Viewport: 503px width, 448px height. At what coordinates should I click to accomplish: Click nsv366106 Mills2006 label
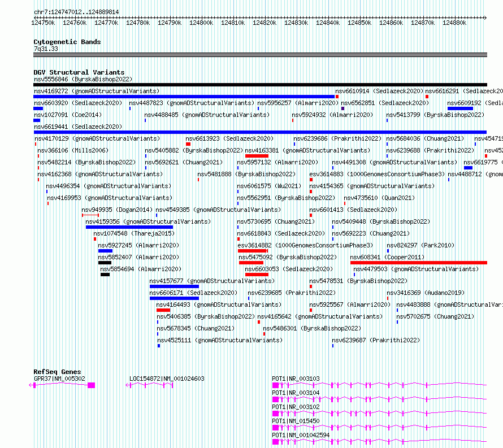click(73, 150)
